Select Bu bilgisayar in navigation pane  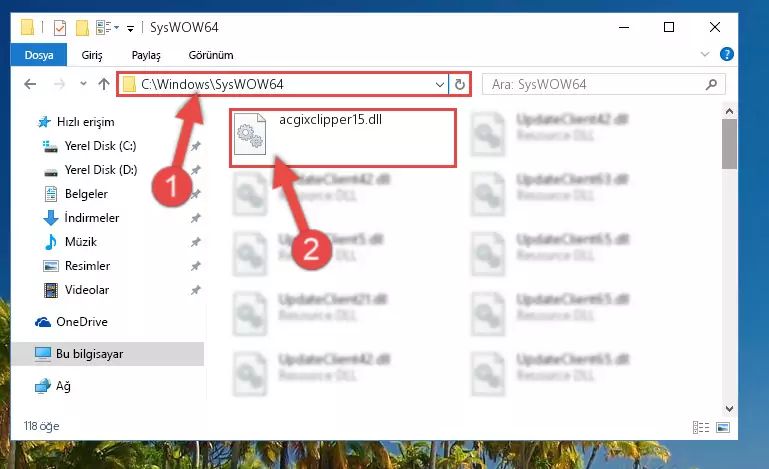coord(89,354)
